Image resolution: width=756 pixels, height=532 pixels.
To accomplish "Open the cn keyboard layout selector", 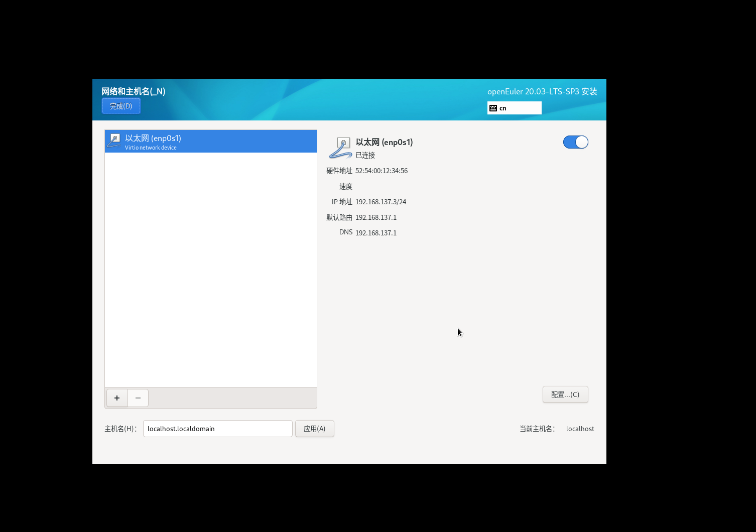I will (514, 107).
